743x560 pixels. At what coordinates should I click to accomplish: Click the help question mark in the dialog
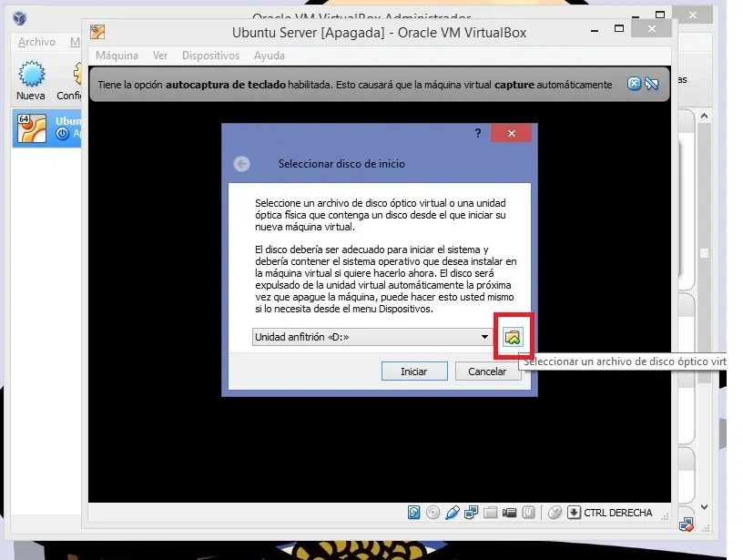[478, 133]
